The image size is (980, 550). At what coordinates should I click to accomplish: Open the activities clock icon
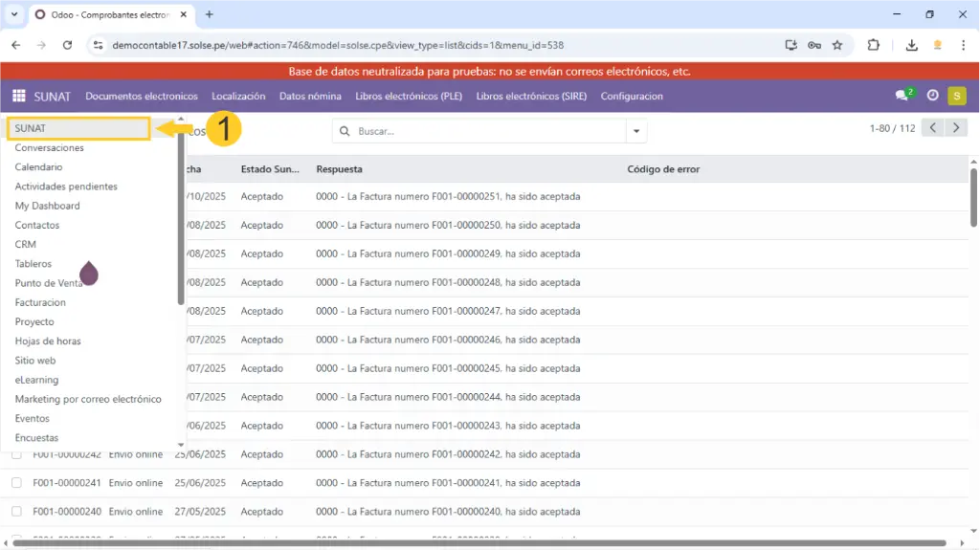pos(932,96)
